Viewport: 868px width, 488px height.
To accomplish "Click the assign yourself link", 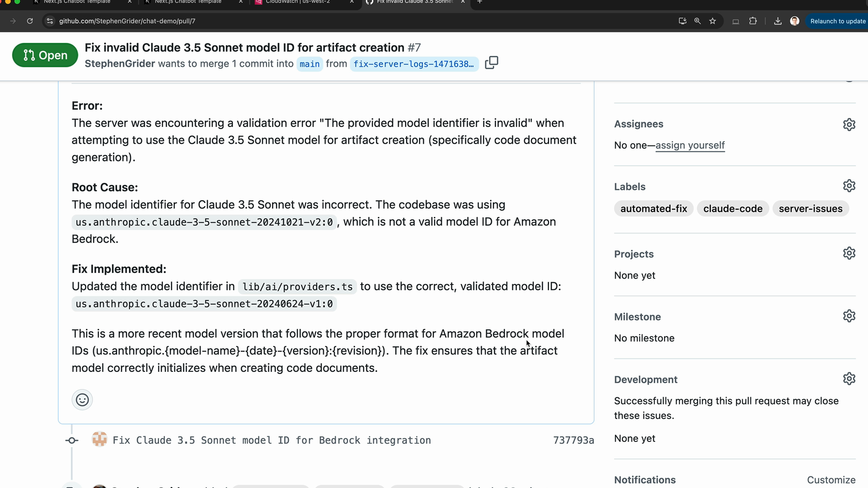I will pos(690,145).
